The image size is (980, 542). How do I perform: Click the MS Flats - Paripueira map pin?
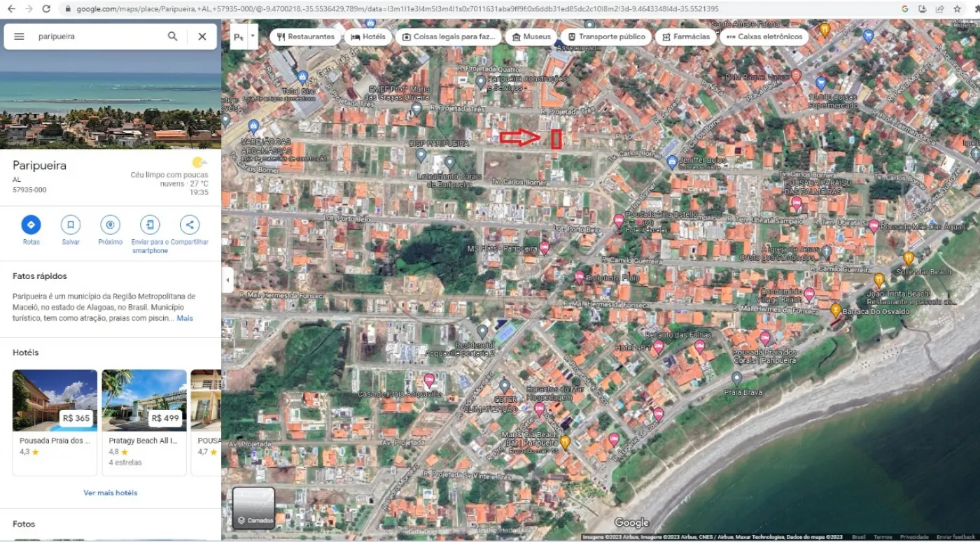[544, 248]
